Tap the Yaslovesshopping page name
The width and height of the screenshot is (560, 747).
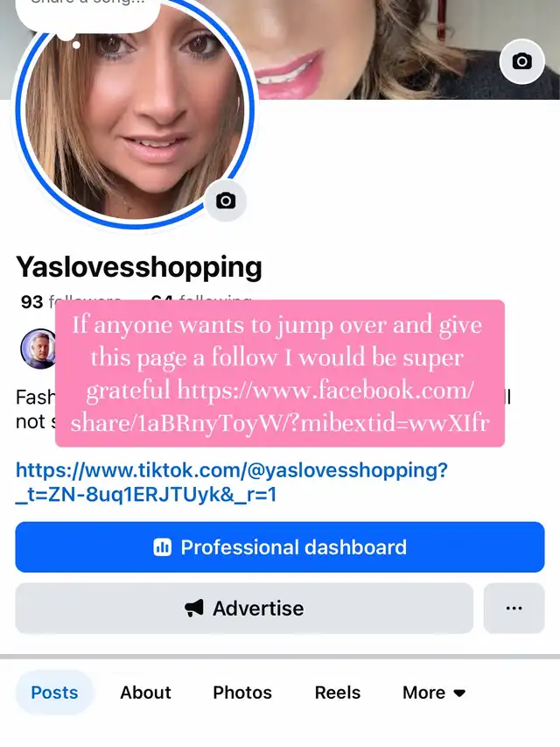139,267
